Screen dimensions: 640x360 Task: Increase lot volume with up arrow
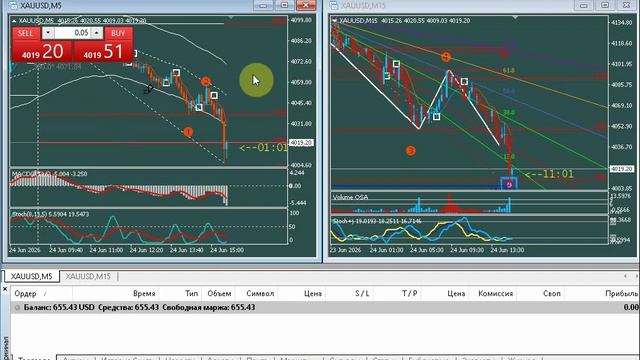pos(97,33)
